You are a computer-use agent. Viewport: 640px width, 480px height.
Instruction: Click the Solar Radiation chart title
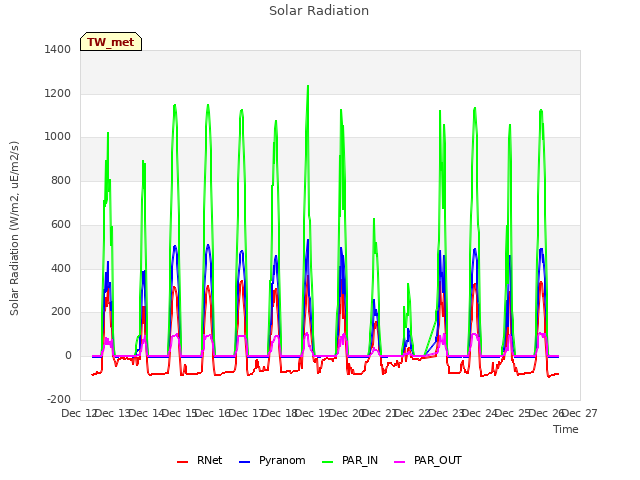(319, 11)
